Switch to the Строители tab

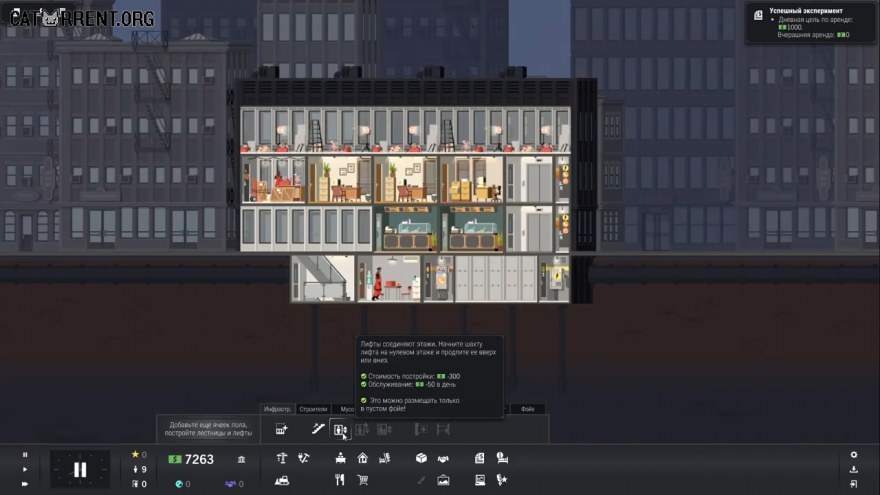[x=313, y=409]
